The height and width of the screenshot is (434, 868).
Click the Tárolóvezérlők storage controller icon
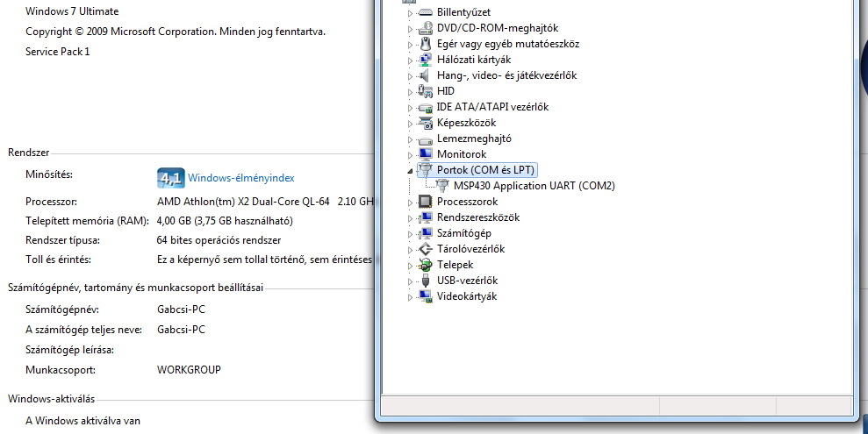tap(425, 249)
